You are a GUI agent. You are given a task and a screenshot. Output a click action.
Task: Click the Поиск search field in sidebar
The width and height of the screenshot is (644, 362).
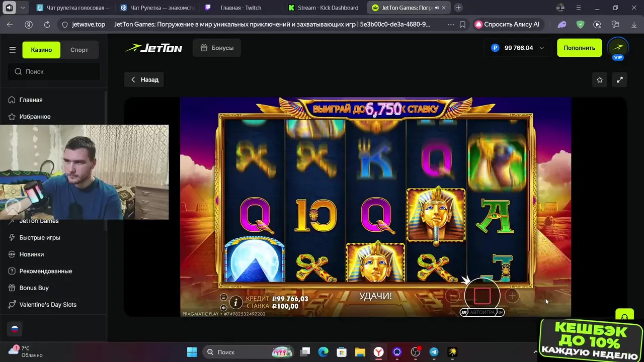53,71
